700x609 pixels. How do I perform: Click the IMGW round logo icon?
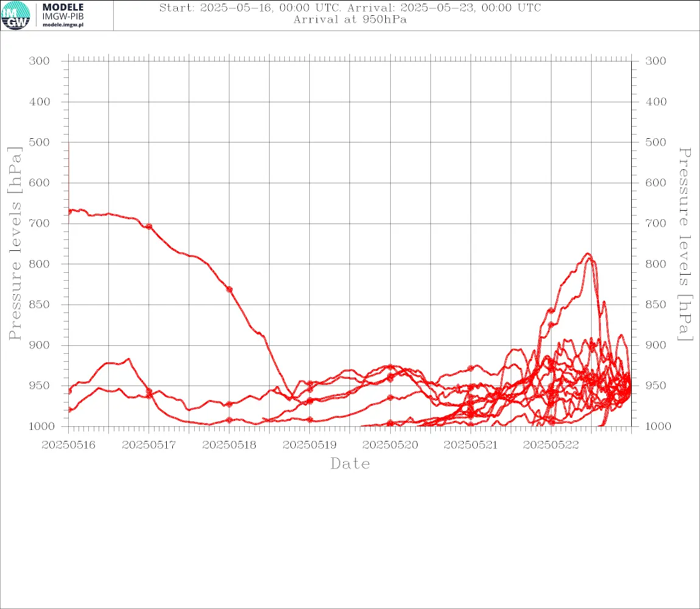pos(16,16)
